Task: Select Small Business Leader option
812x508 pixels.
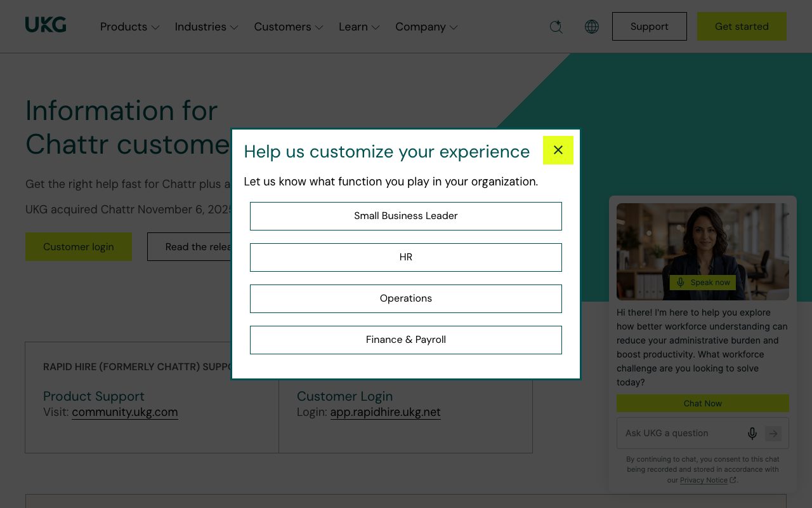Action: (x=406, y=216)
